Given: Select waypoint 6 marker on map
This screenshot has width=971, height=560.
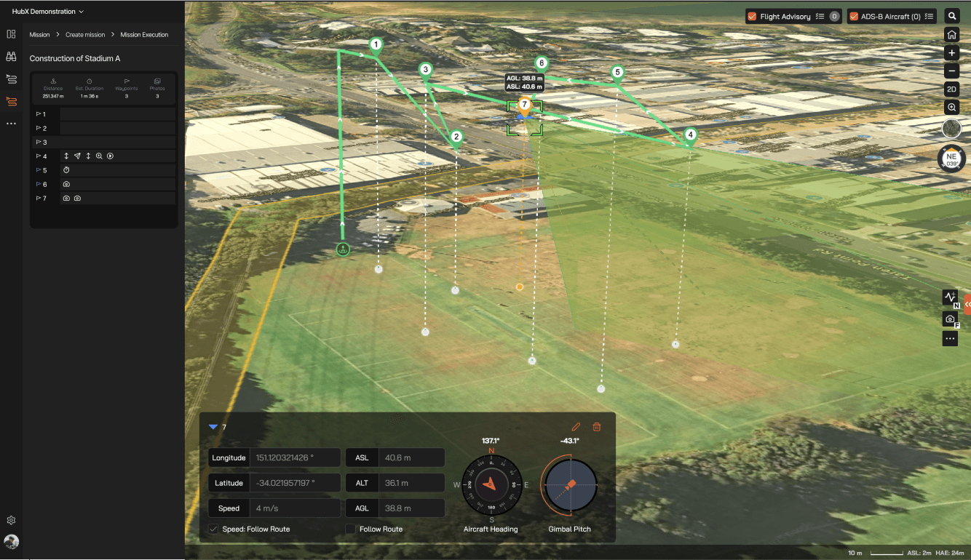Looking at the screenshot, I should point(541,65).
